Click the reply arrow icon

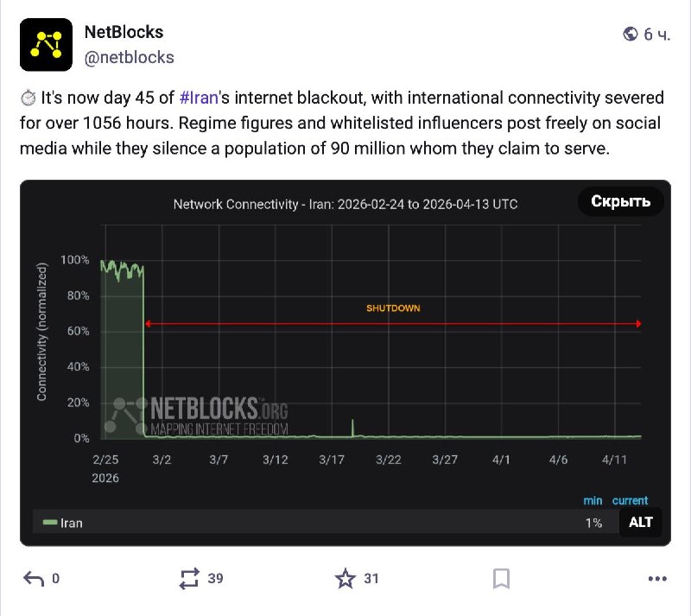point(34,579)
